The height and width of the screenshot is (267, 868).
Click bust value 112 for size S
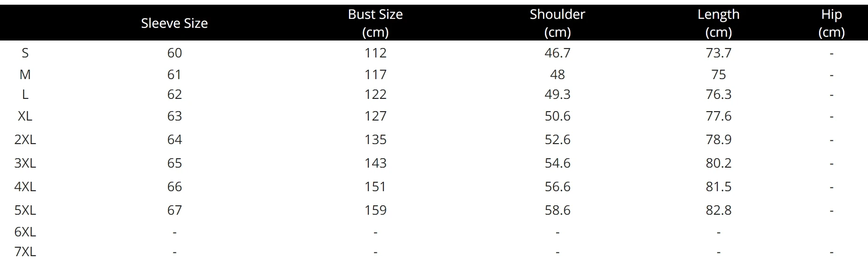[x=375, y=53]
